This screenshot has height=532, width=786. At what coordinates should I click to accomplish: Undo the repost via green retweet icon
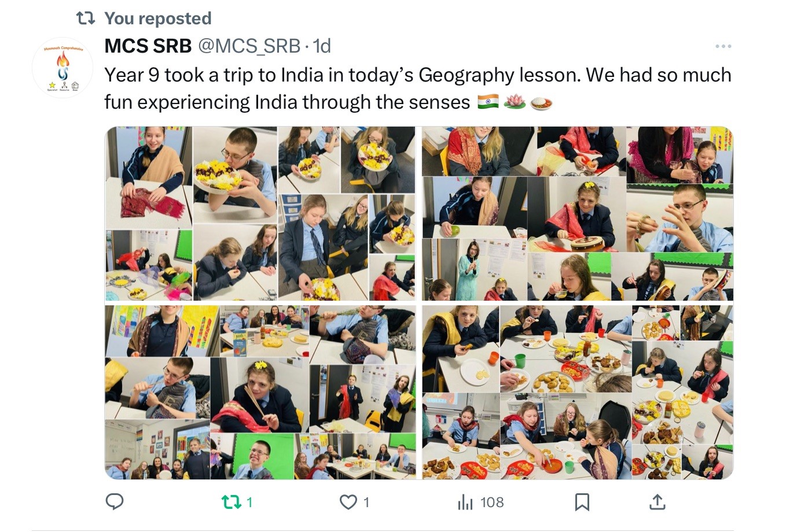tap(231, 502)
